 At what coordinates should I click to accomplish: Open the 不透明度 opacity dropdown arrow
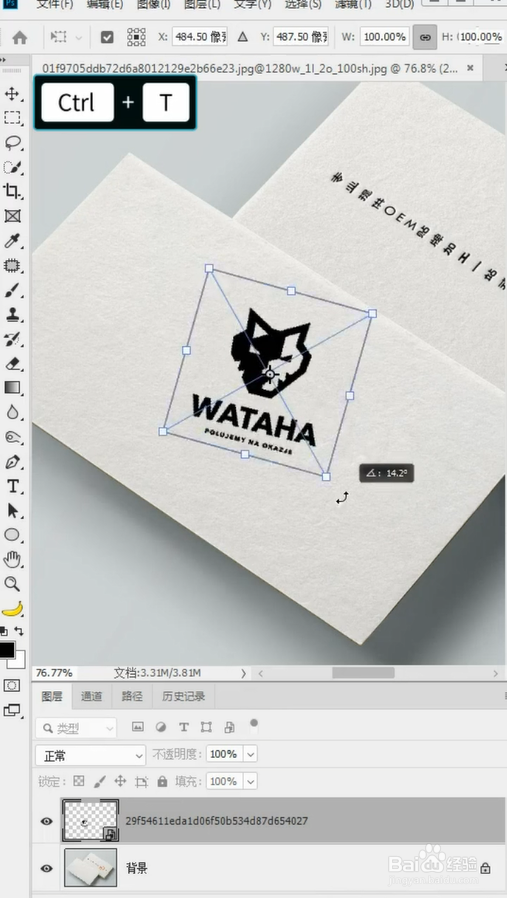251,754
